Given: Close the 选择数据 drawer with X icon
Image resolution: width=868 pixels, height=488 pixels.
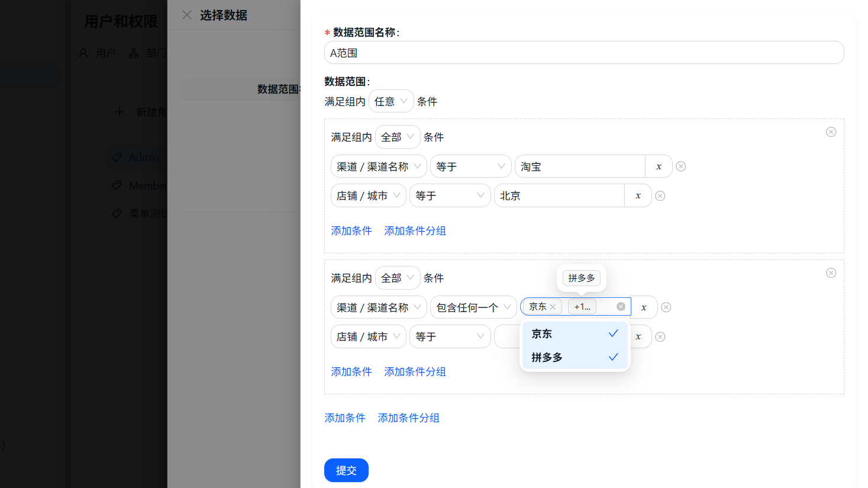Looking at the screenshot, I should pos(187,15).
